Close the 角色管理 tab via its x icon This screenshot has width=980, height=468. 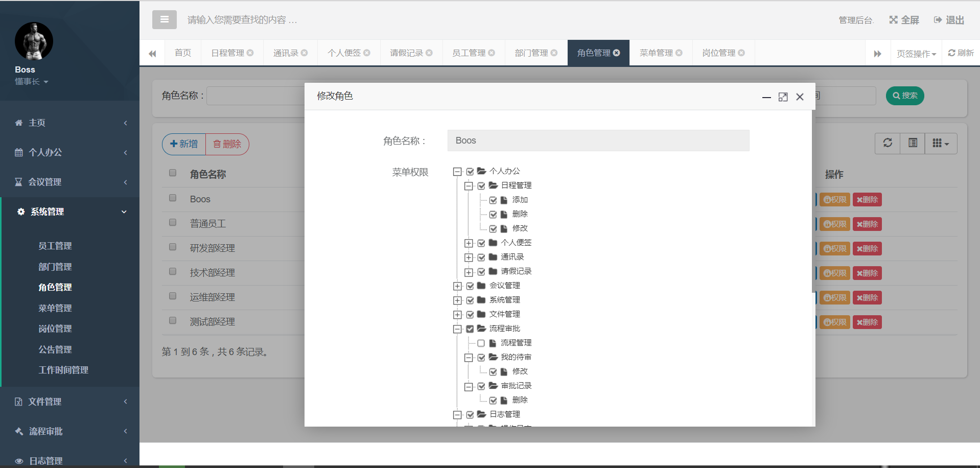coord(617,53)
